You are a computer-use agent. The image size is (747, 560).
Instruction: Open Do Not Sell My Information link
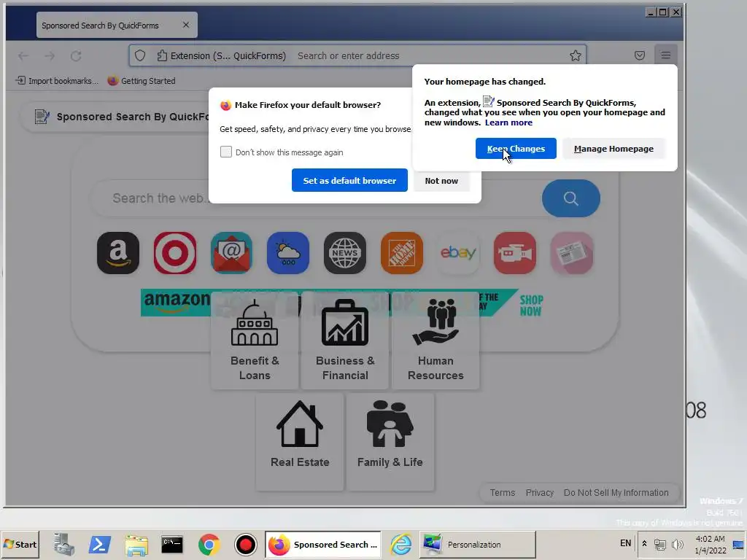(x=616, y=492)
